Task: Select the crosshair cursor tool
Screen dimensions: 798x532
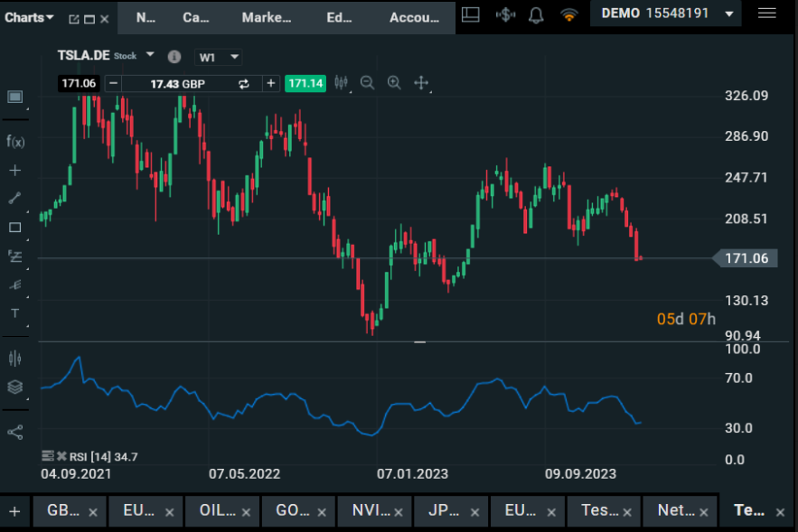Action: click(x=14, y=170)
